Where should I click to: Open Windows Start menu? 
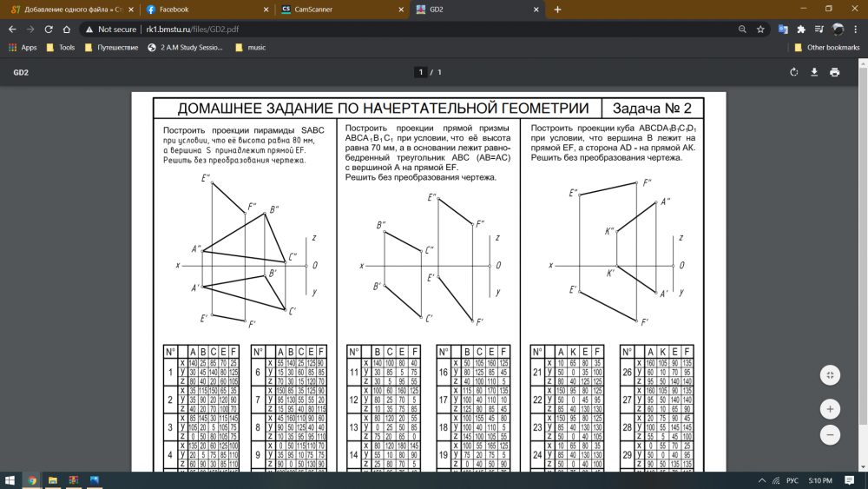coord(10,480)
